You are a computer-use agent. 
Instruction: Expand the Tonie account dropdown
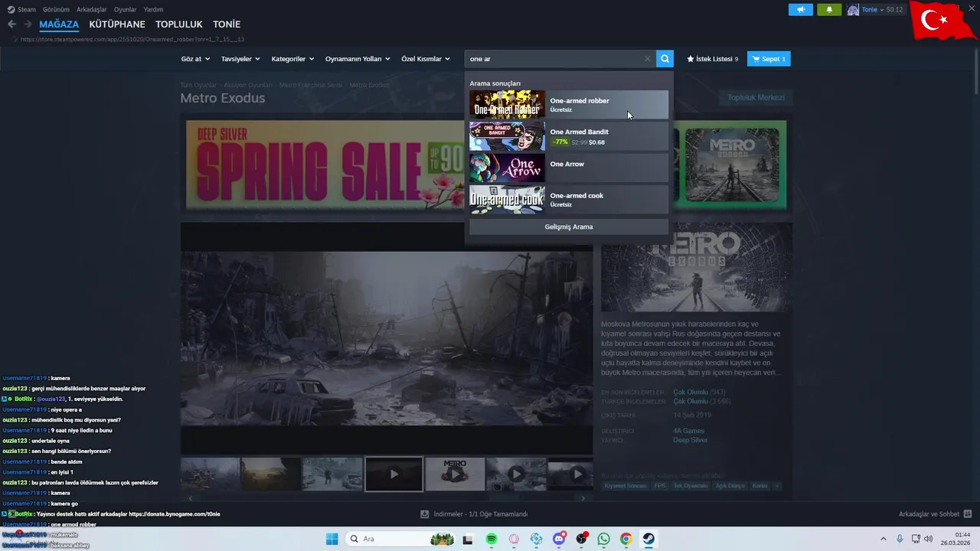882,10
